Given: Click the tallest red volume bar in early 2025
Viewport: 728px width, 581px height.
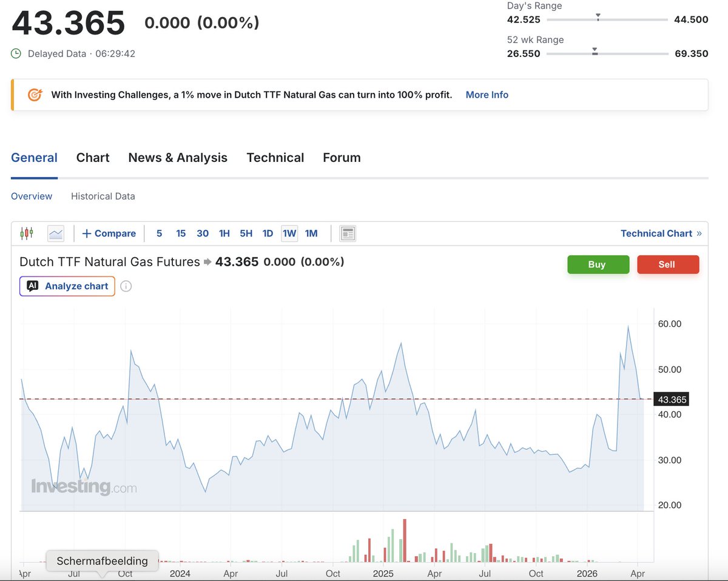Looking at the screenshot, I should [x=404, y=540].
